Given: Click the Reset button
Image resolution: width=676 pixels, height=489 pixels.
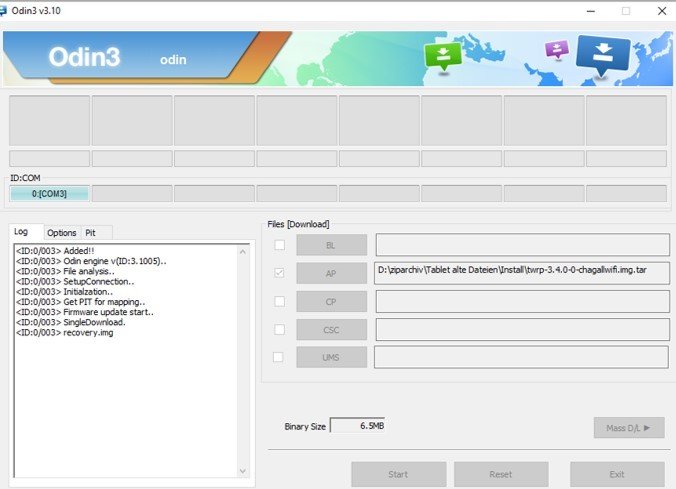Looking at the screenshot, I should point(501,474).
